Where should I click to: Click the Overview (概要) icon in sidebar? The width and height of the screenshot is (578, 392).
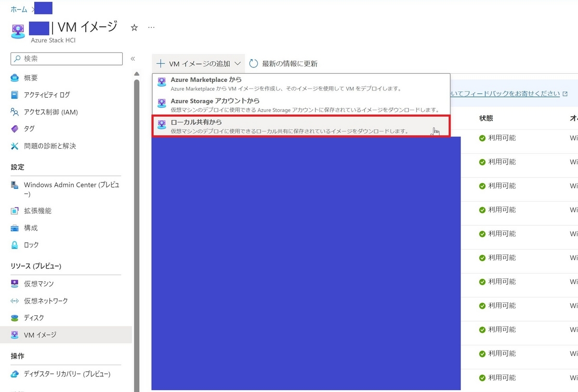tap(15, 78)
